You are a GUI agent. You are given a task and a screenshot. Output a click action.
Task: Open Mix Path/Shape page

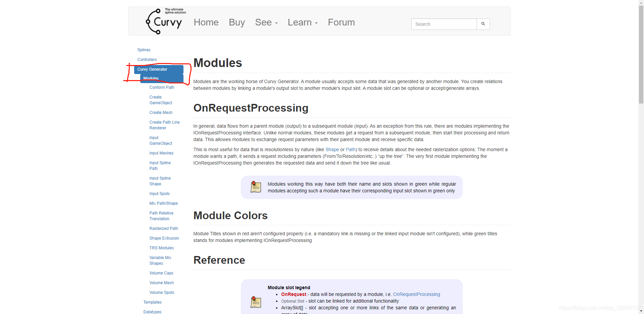pos(164,203)
